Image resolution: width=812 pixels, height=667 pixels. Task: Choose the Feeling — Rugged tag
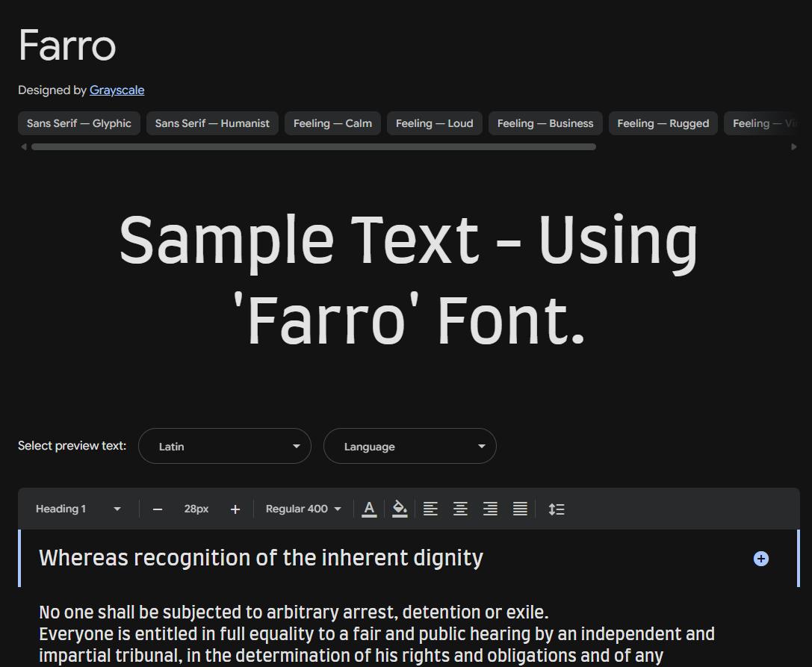[663, 123]
